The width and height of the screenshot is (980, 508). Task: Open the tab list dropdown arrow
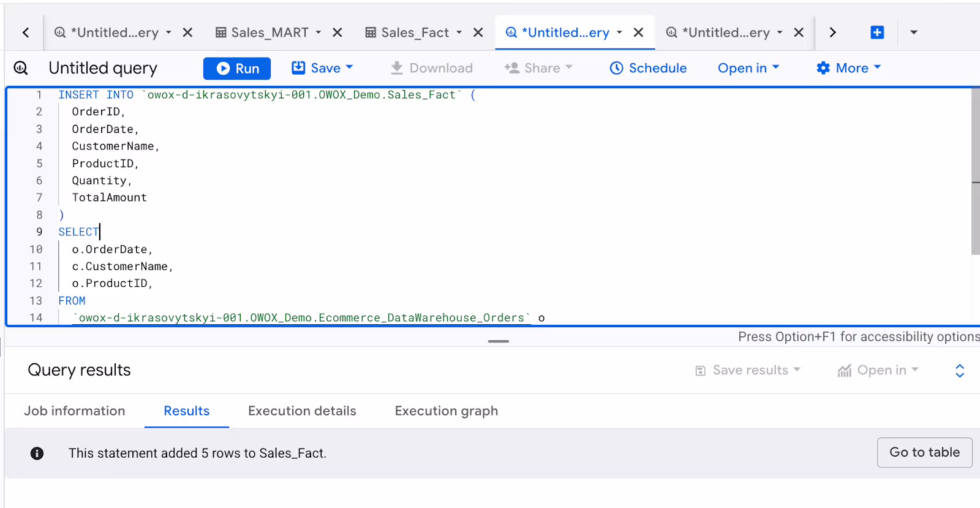pos(914,32)
